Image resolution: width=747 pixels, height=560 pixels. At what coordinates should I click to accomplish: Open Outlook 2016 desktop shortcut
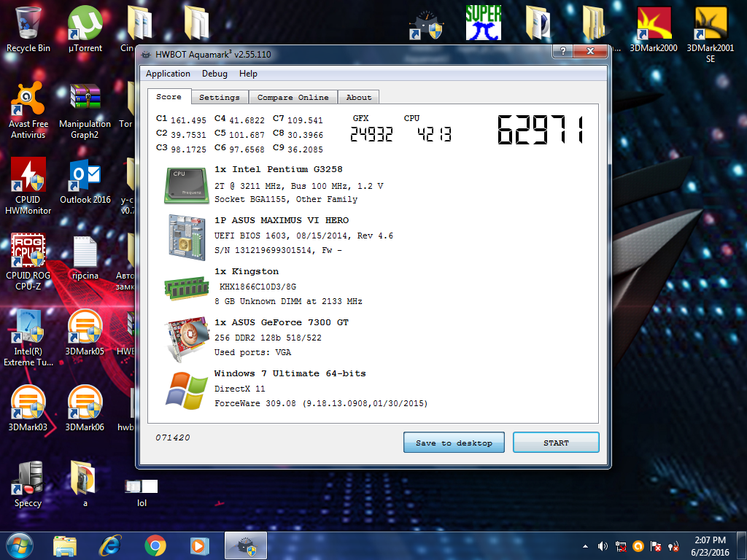point(85,182)
